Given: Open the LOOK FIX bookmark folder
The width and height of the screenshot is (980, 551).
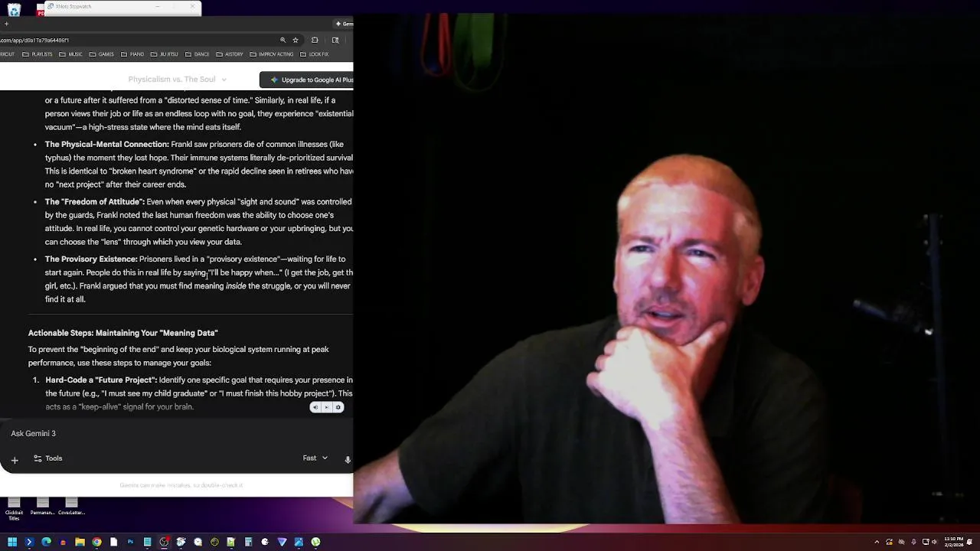Looking at the screenshot, I should (x=315, y=54).
